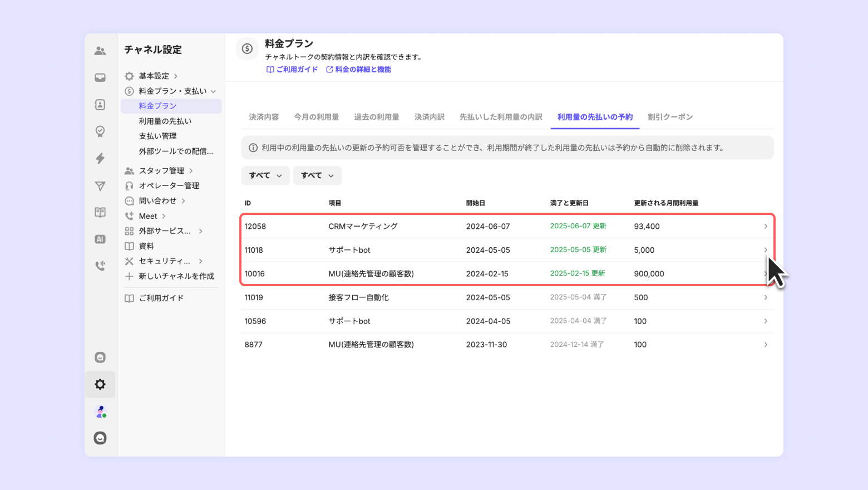This screenshot has height=490, width=868.
Task: Switch to the 割引クーポン tab
Action: coord(670,117)
